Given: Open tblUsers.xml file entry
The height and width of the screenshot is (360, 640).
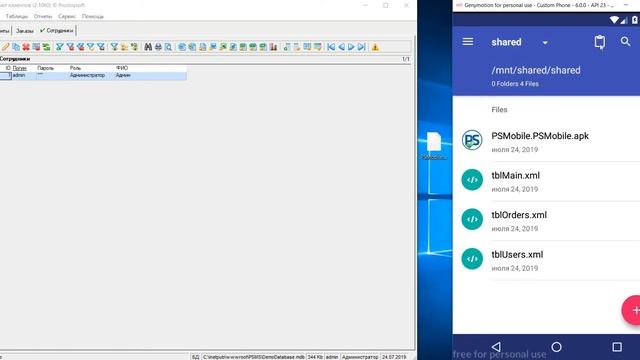Looking at the screenshot, I should 547,260.
